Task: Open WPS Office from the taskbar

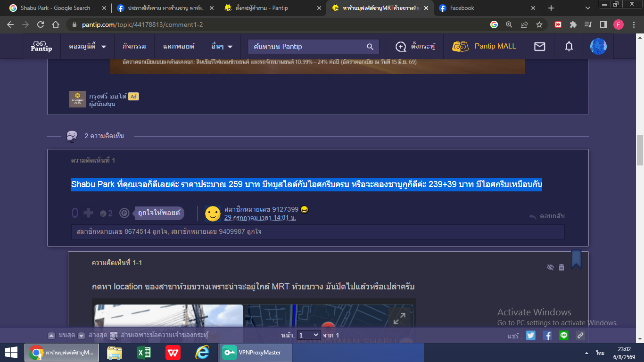Action: tap(173, 353)
